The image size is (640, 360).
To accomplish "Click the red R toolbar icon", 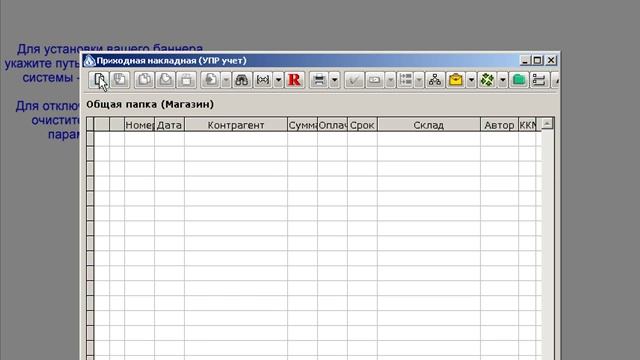I will coord(294,80).
